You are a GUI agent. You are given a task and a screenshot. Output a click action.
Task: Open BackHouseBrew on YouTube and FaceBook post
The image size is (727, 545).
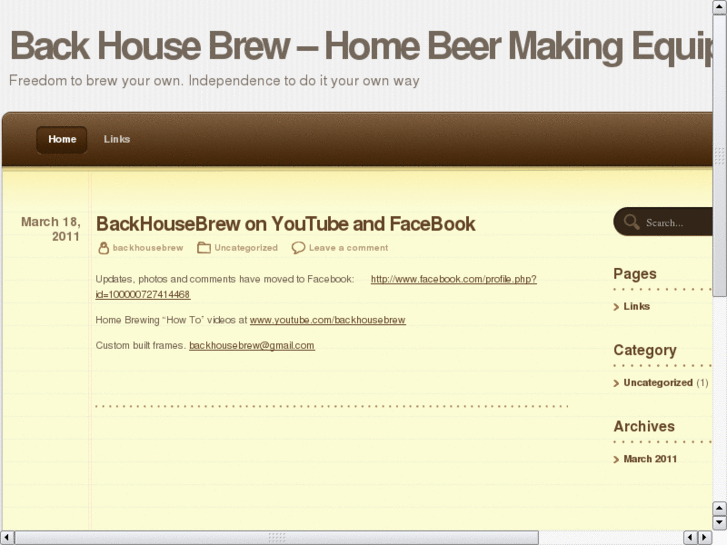point(286,224)
